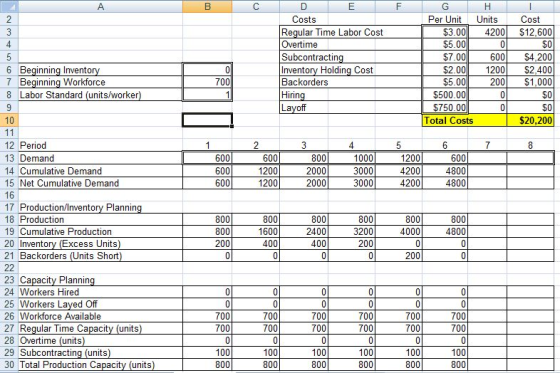This screenshot has height=373, width=560.
Task: Click Production/Inventory Planning heading
Action: [81, 207]
